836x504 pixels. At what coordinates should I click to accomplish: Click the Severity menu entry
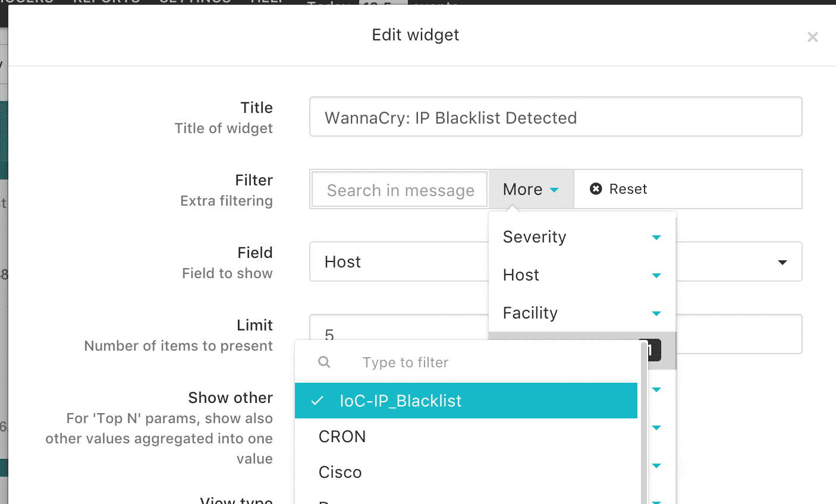pyautogui.click(x=582, y=237)
